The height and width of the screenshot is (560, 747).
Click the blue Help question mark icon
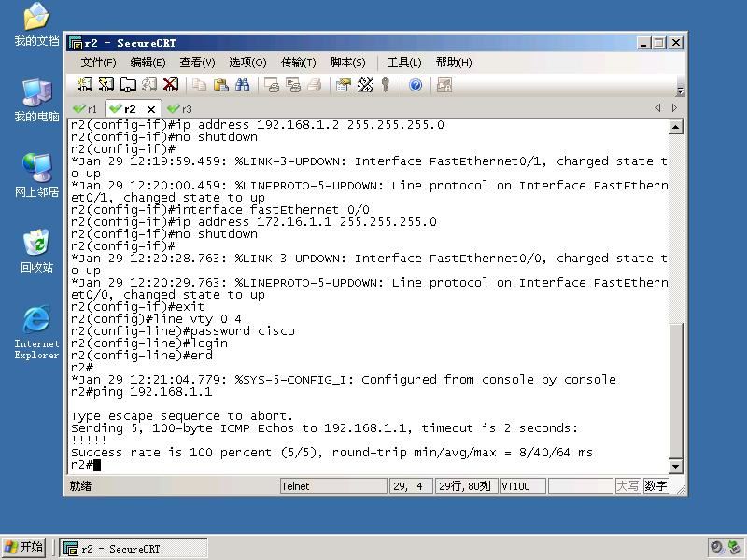tap(416, 85)
